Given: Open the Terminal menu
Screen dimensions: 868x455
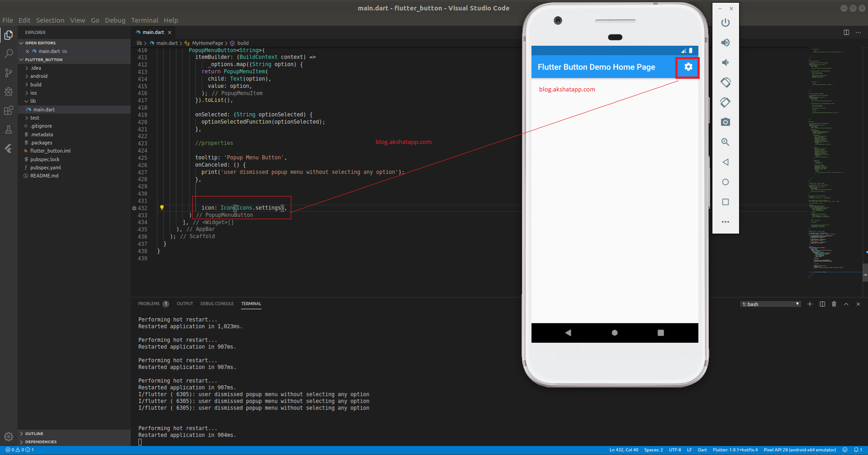Looking at the screenshot, I should (x=145, y=20).
